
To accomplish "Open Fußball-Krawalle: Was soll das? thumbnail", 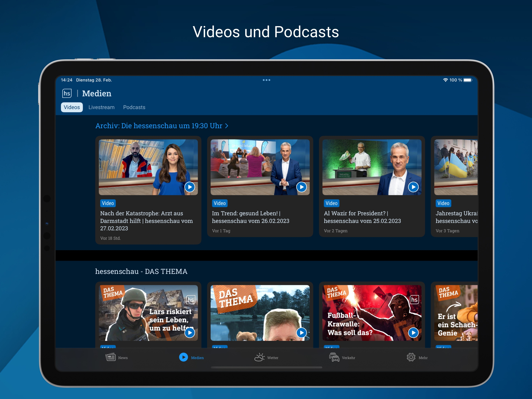I will [x=372, y=313].
